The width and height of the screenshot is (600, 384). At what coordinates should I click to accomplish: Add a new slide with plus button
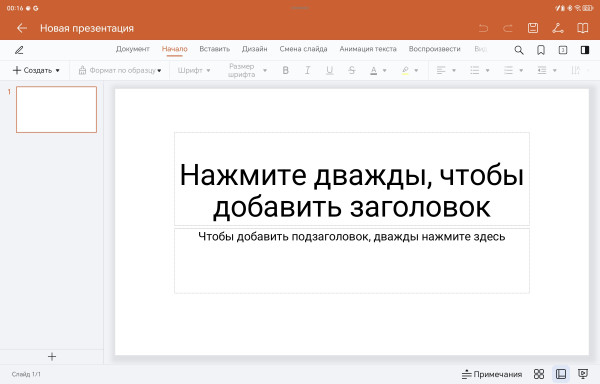[52, 357]
